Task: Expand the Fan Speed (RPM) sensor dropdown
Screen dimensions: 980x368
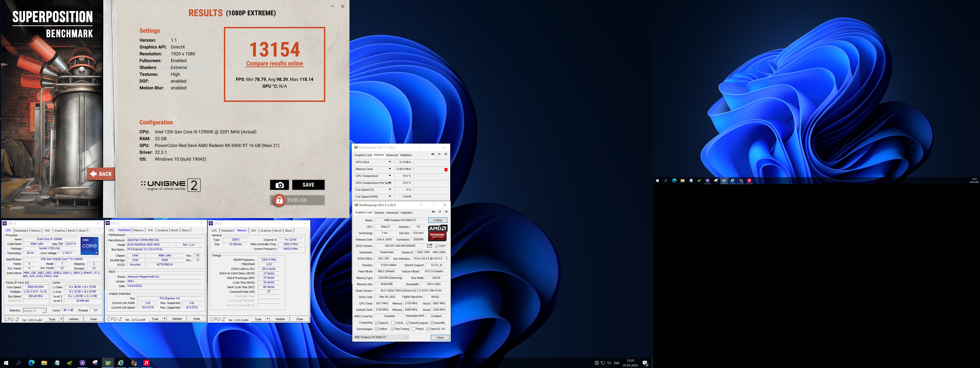Action: coord(390,197)
